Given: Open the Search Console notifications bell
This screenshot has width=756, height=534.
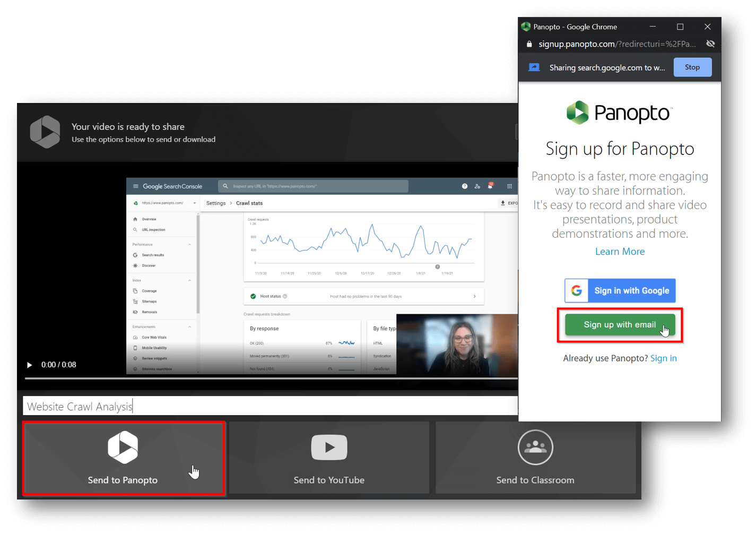Looking at the screenshot, I should (490, 186).
